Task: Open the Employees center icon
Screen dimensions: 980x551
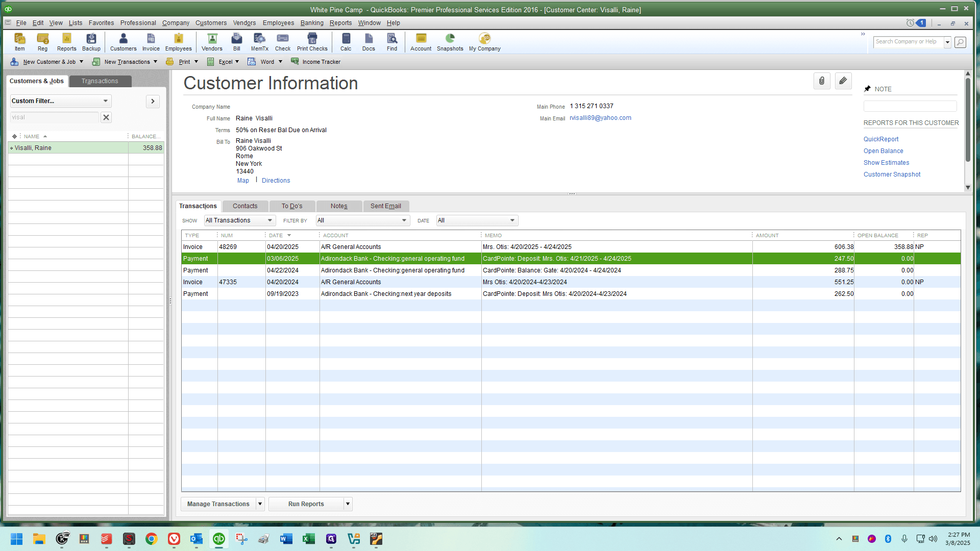Action: tap(179, 42)
